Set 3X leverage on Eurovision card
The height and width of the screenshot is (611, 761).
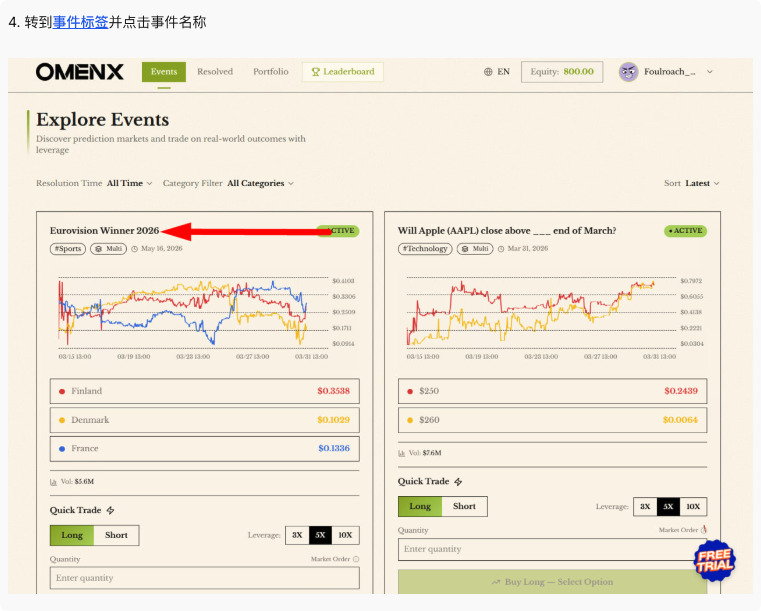click(297, 535)
